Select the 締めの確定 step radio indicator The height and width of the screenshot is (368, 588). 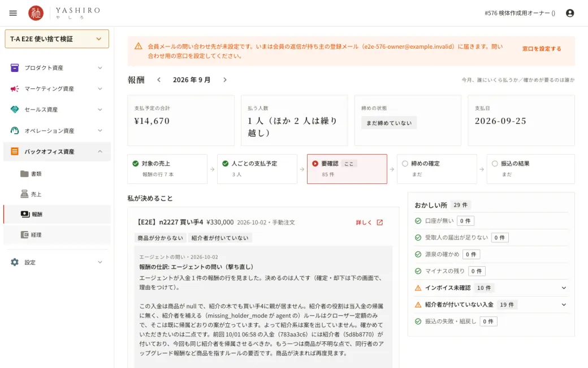click(x=405, y=164)
